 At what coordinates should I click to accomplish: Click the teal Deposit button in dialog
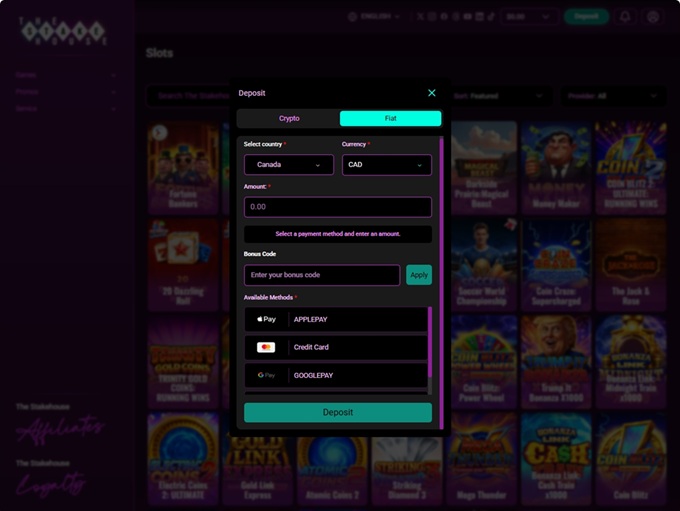(338, 412)
